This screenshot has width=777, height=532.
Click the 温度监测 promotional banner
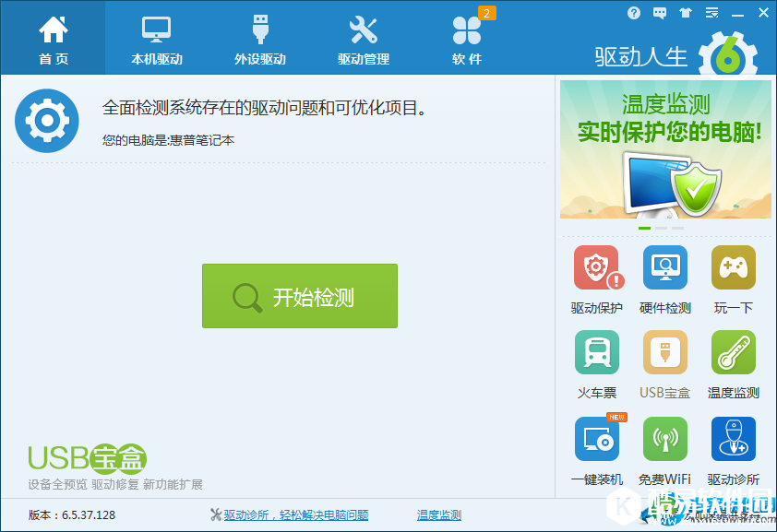tap(665, 148)
